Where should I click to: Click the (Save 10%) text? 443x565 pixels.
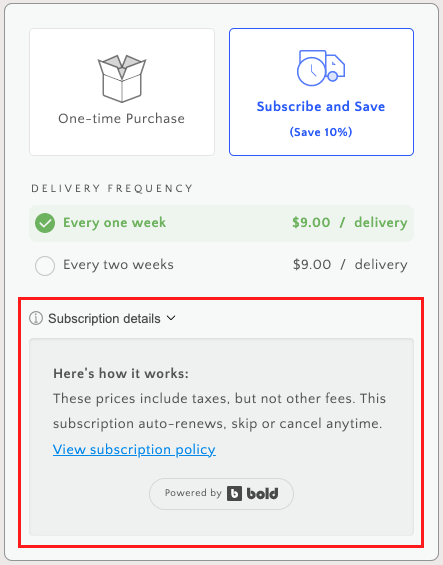click(x=321, y=132)
